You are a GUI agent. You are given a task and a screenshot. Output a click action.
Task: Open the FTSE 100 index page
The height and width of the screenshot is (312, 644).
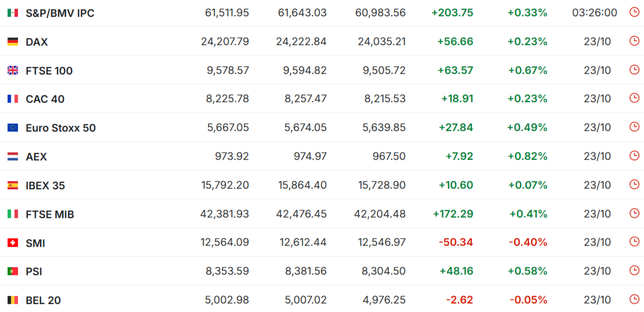49,70
